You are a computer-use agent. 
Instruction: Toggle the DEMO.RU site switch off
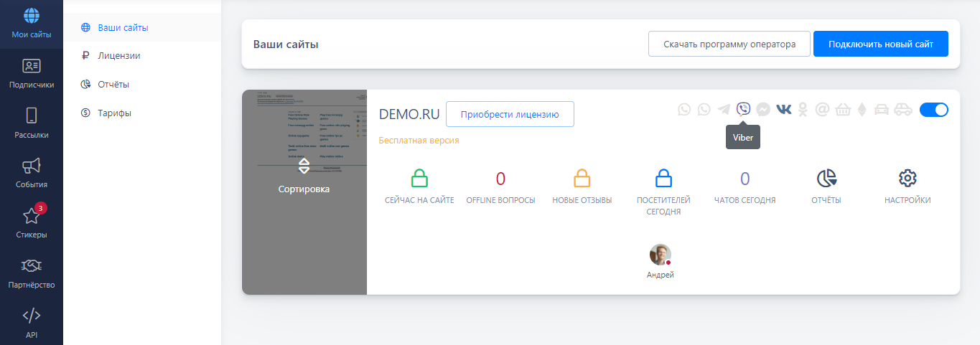pyautogui.click(x=933, y=110)
